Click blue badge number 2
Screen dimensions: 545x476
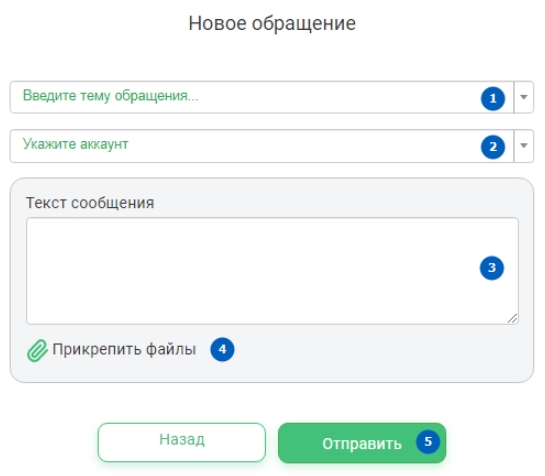(493, 147)
